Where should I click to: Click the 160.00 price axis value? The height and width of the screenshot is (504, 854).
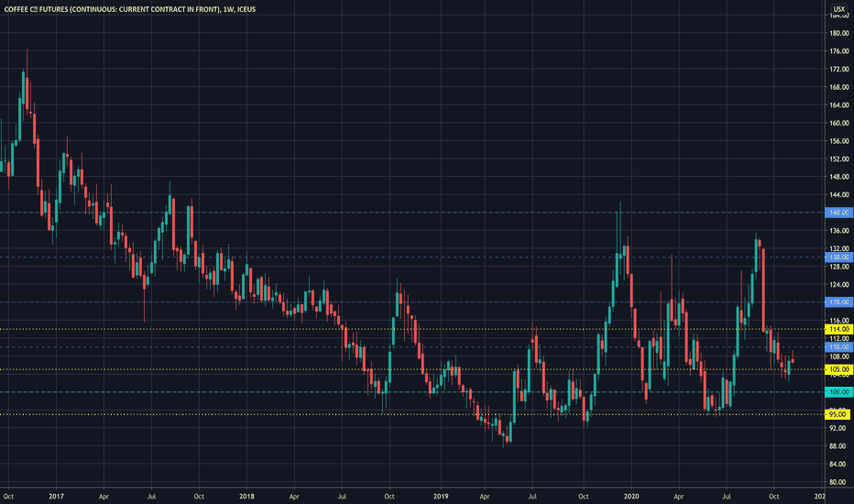pyautogui.click(x=839, y=123)
